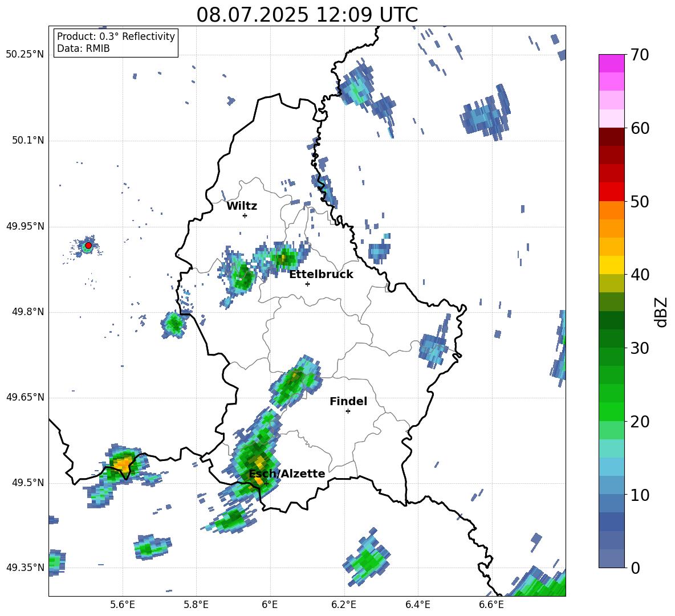Click the yellow-cored echo west of Ettelbruck

[282, 258]
